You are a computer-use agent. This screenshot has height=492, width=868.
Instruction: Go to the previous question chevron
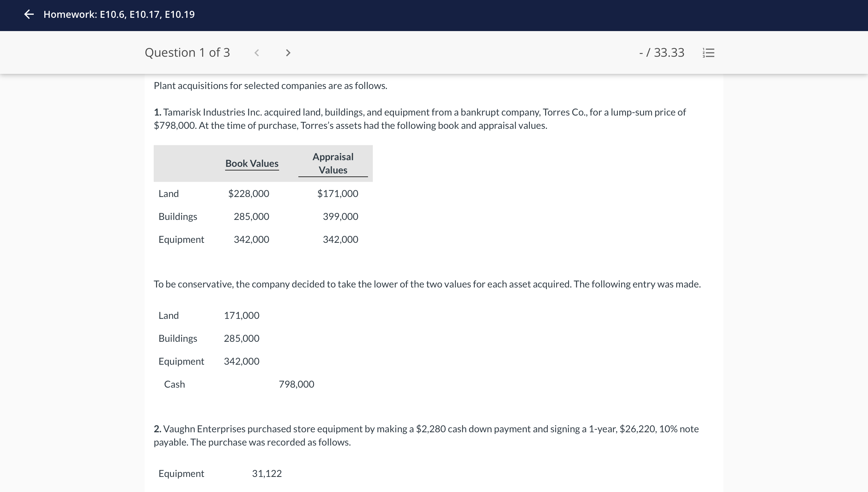coord(256,53)
